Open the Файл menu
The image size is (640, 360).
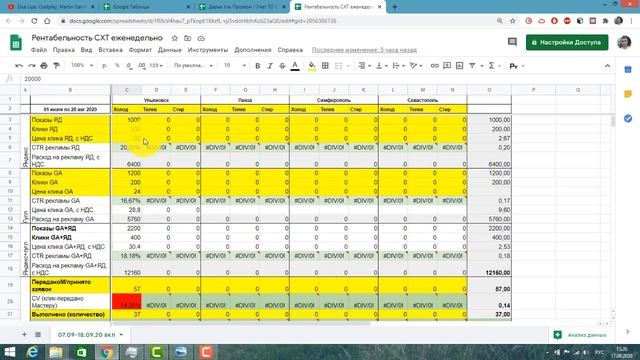(x=39, y=50)
